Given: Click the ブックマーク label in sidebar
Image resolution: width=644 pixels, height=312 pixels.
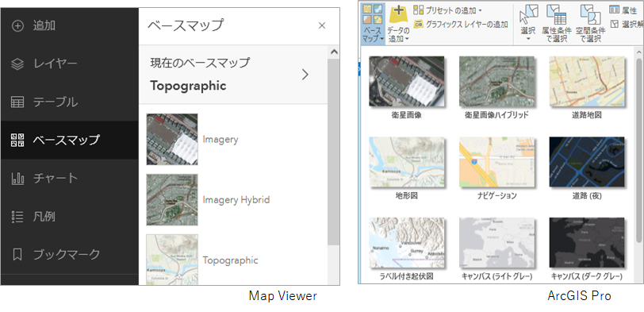Looking at the screenshot, I should click(x=67, y=255).
